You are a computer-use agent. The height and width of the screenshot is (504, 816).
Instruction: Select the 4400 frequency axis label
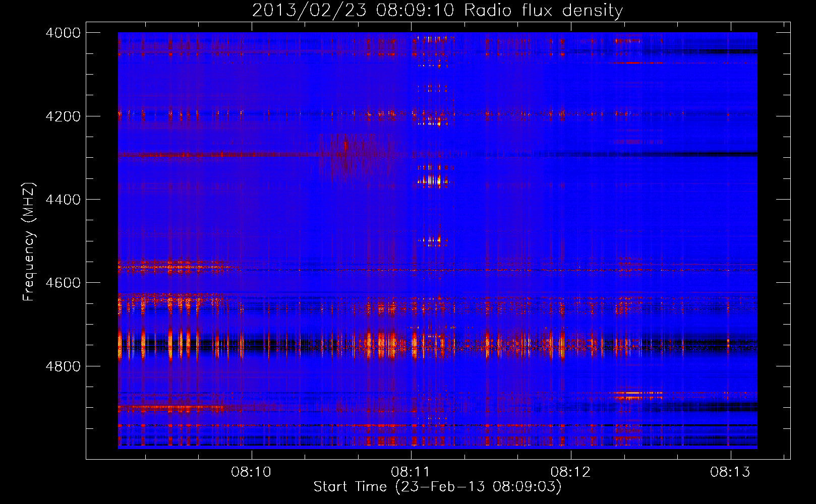click(x=63, y=200)
